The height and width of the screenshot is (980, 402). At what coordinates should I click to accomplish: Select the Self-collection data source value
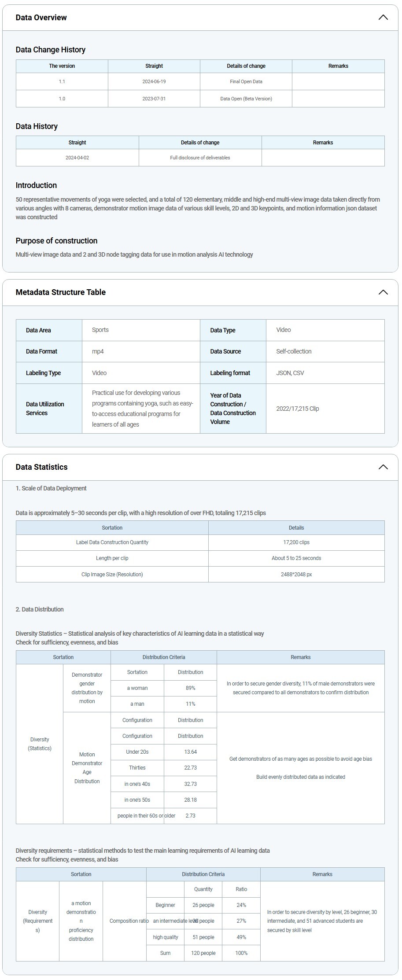pos(294,351)
